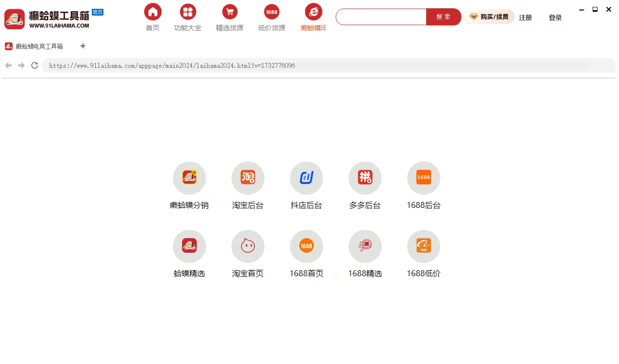The height and width of the screenshot is (364, 619).
Task: Click the 购买/续费 button
Action: point(489,16)
